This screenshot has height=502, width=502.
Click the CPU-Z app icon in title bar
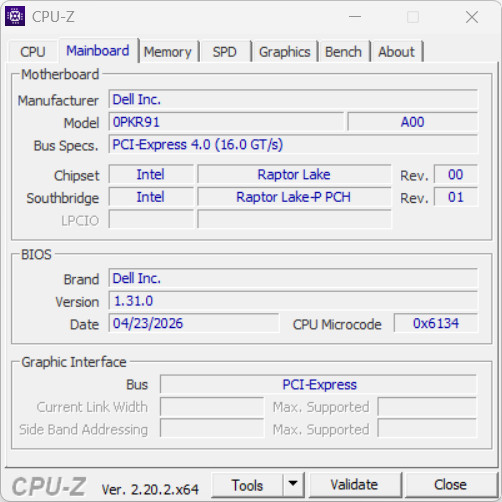pyautogui.click(x=15, y=16)
